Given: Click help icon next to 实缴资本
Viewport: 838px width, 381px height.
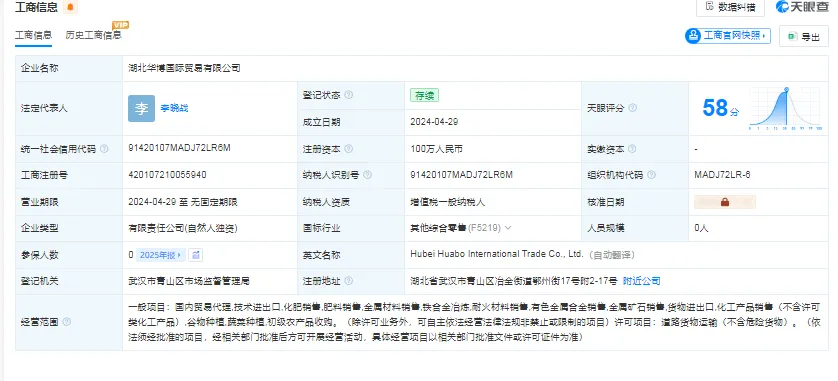Looking at the screenshot, I should (x=632, y=149).
